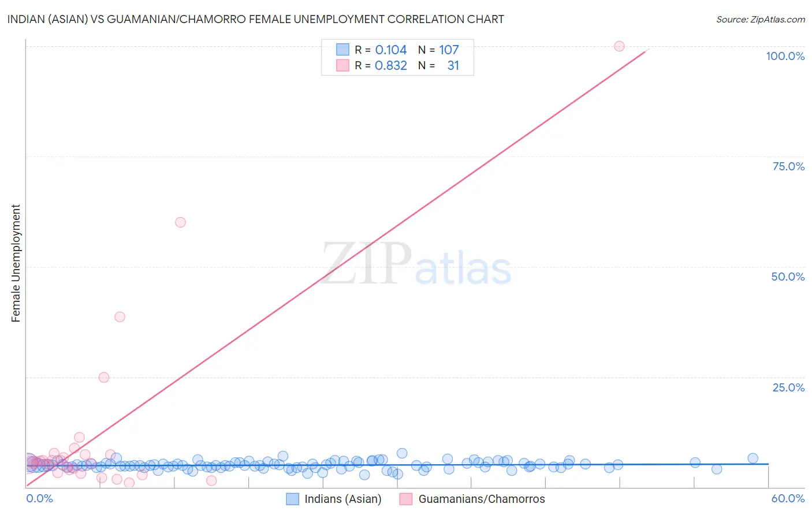Click the R value 0.832 in stats box
The image size is (812, 515).
[391, 65]
